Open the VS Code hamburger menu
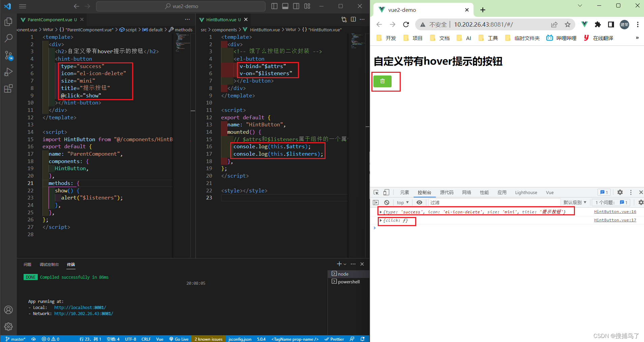 23,6
